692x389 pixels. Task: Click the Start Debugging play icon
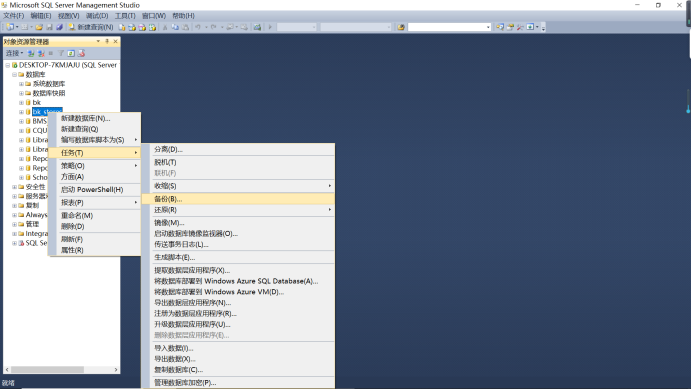[270, 27]
